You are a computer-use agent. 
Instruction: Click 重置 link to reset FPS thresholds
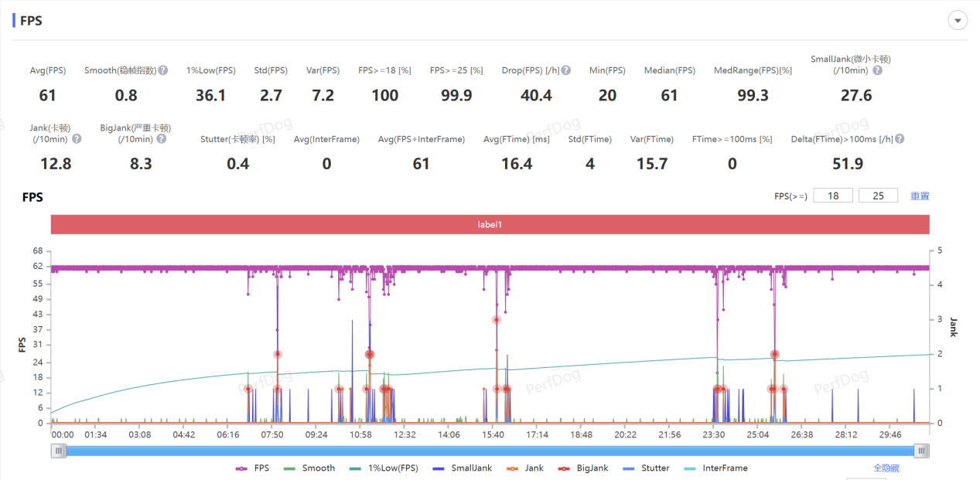tap(920, 196)
